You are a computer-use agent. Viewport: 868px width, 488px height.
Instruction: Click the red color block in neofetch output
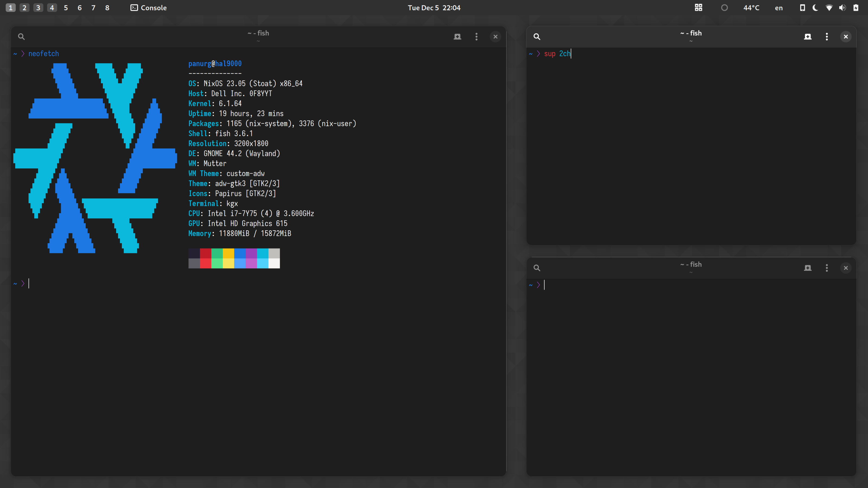(205, 253)
